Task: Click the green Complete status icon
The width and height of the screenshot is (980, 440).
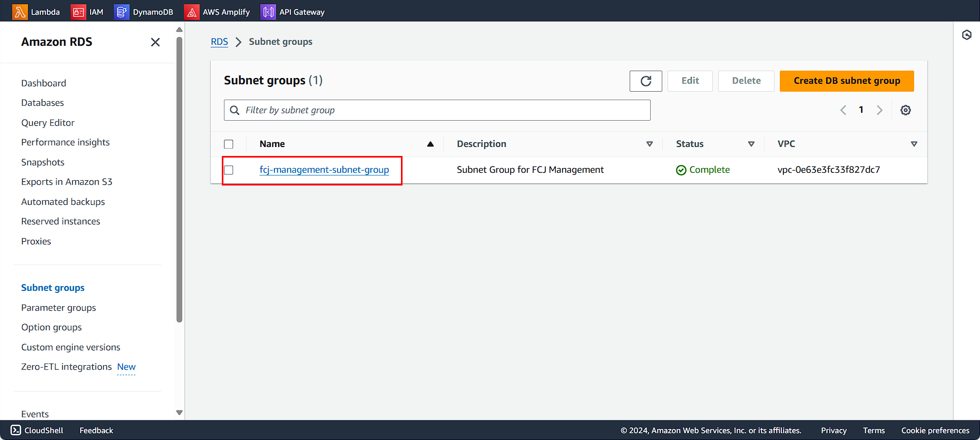Action: click(681, 170)
